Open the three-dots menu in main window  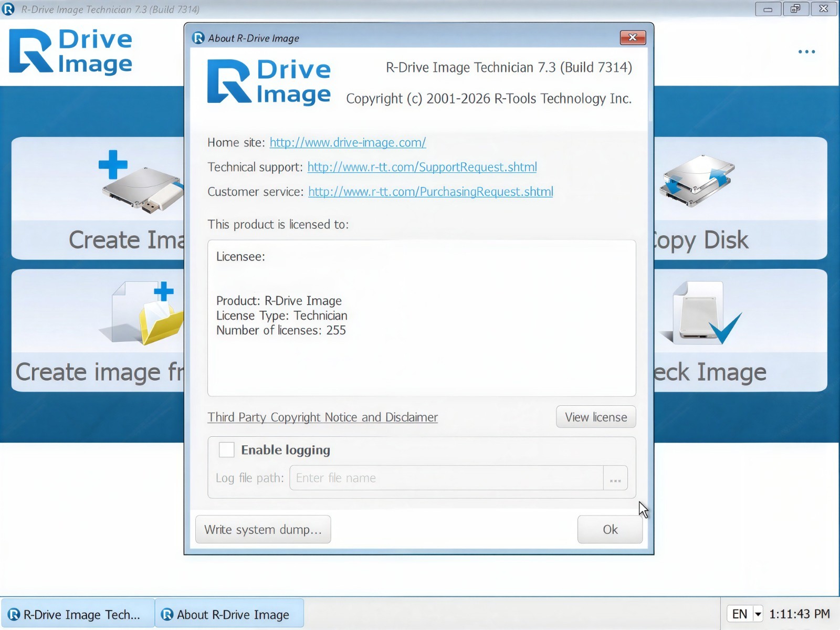pyautogui.click(x=806, y=51)
